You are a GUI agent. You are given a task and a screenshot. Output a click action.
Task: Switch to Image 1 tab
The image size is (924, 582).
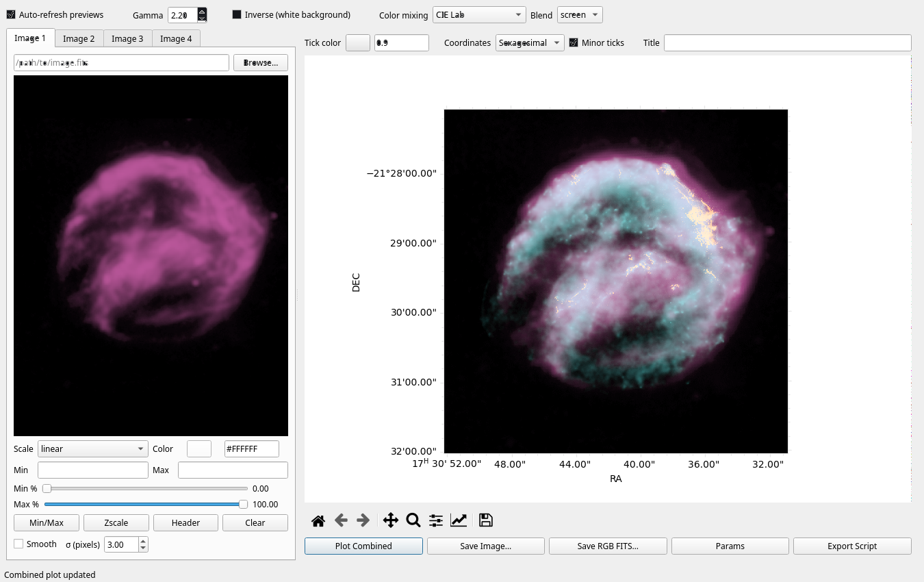(x=30, y=38)
